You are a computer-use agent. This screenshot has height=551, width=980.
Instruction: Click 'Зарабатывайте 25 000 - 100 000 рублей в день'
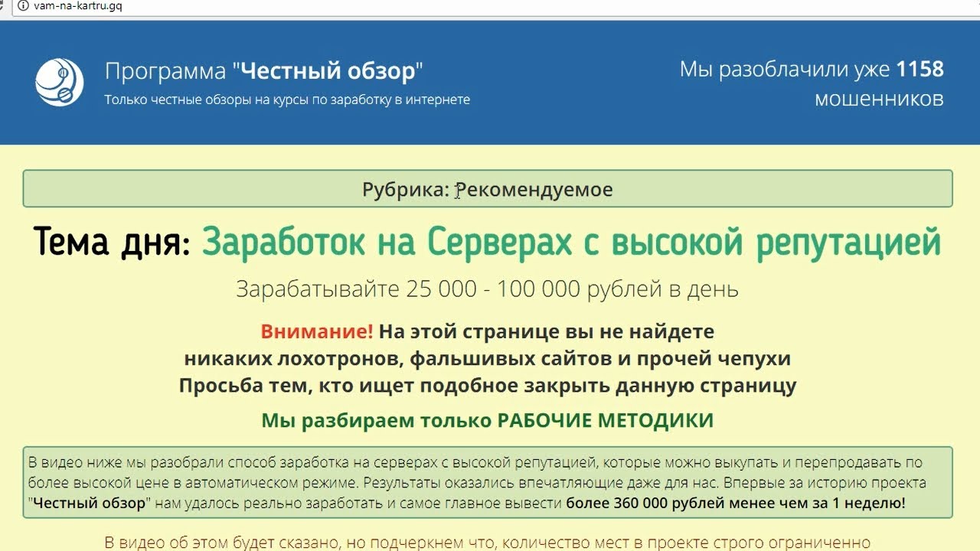tap(487, 289)
